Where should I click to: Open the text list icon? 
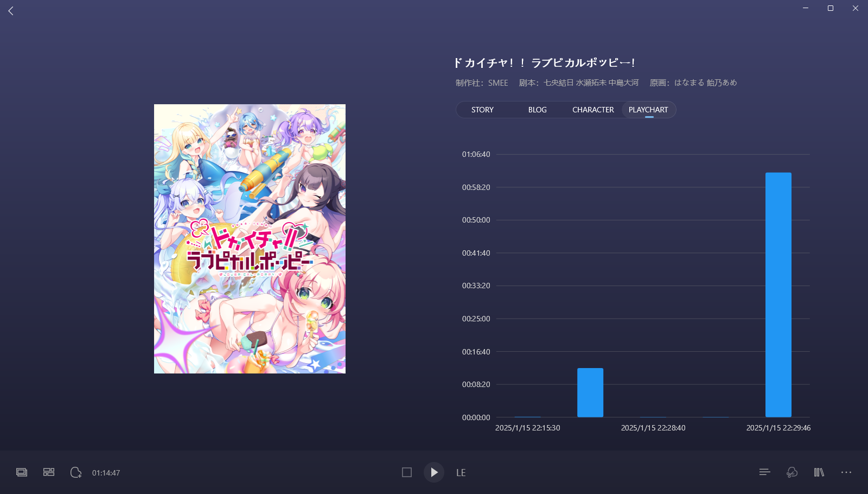point(765,472)
